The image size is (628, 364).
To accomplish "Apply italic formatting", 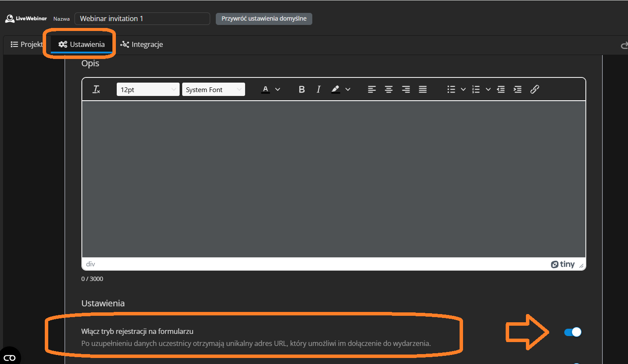I will pos(318,89).
